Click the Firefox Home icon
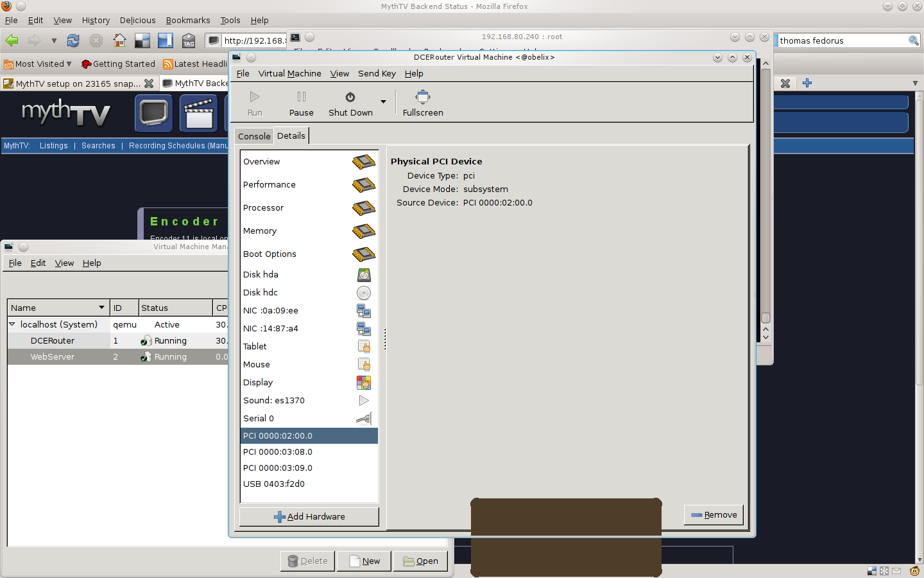The image size is (924, 578). coord(119,41)
